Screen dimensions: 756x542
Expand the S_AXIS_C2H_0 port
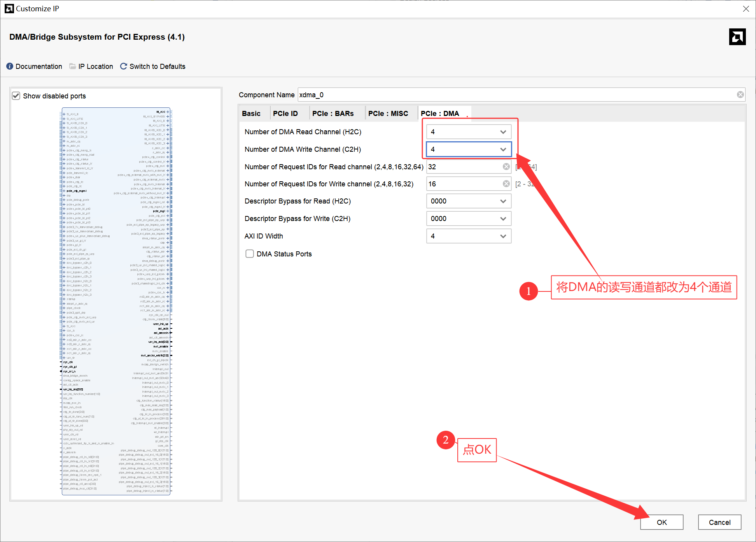tap(64, 123)
